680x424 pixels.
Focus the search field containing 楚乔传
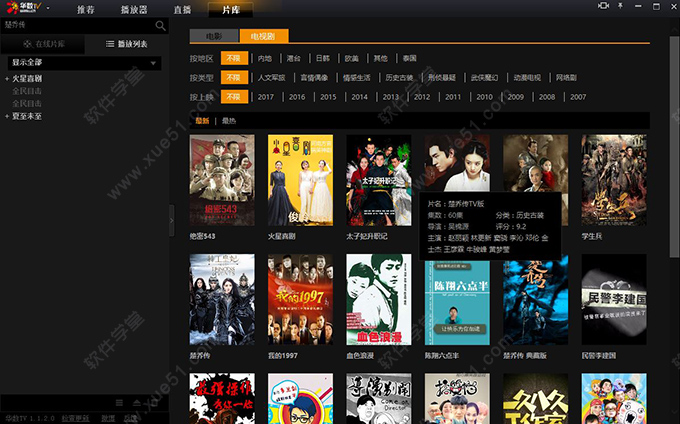coord(78,25)
